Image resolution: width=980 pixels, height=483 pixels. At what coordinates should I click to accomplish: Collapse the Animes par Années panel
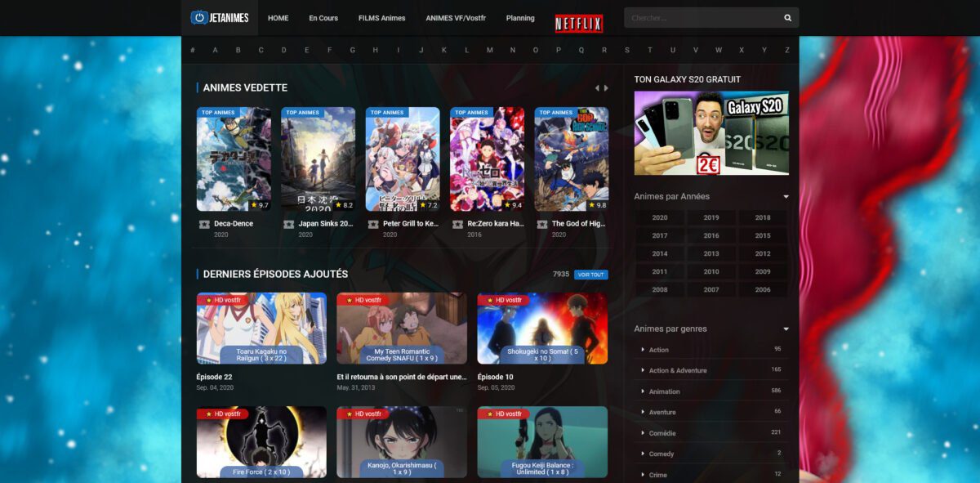click(785, 196)
